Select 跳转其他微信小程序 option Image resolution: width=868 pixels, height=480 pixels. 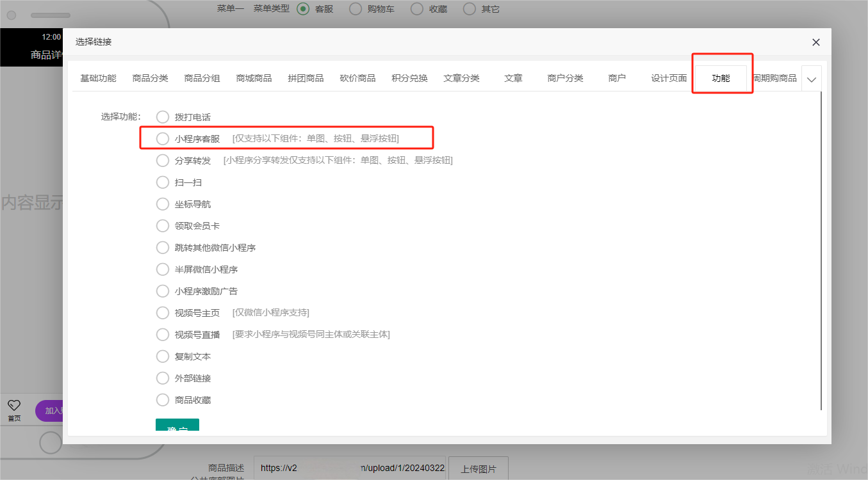coord(163,248)
